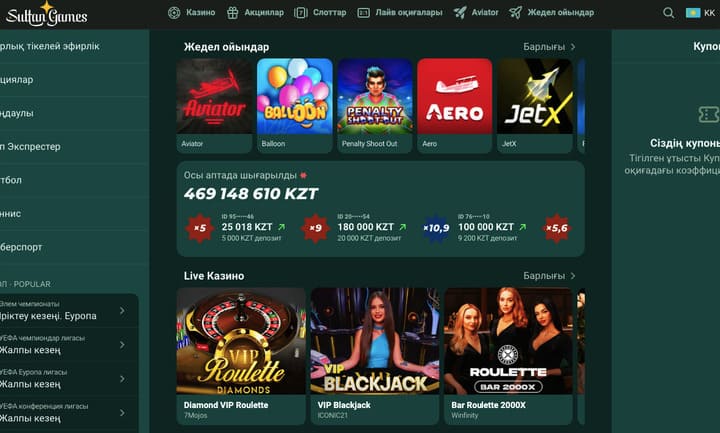Open the JetX game thumbnail

[x=534, y=105]
